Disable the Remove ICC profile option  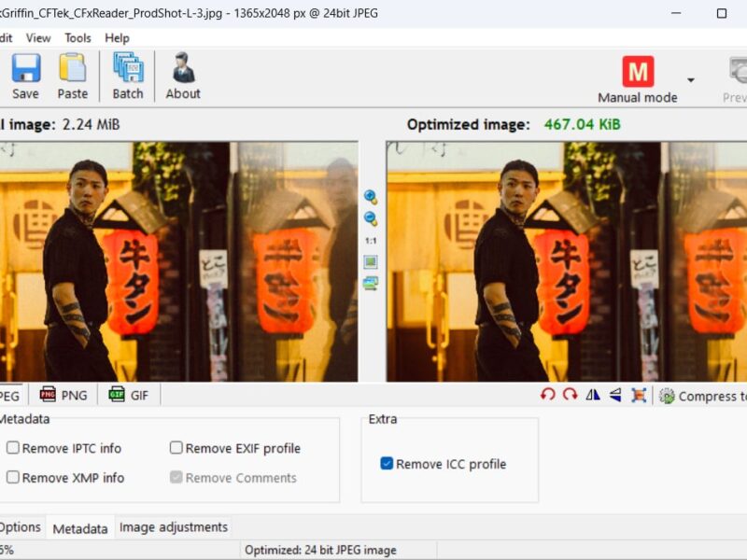point(386,464)
